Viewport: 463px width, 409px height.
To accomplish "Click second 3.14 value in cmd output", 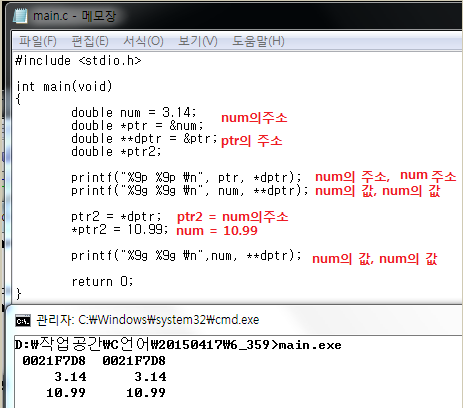I will (150, 377).
